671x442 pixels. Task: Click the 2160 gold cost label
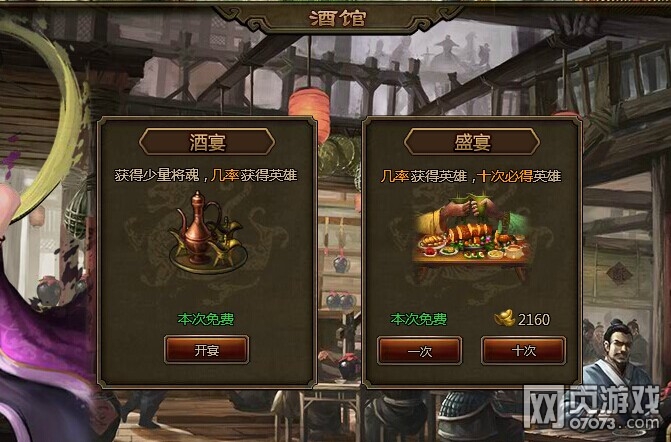pyautogui.click(x=534, y=320)
